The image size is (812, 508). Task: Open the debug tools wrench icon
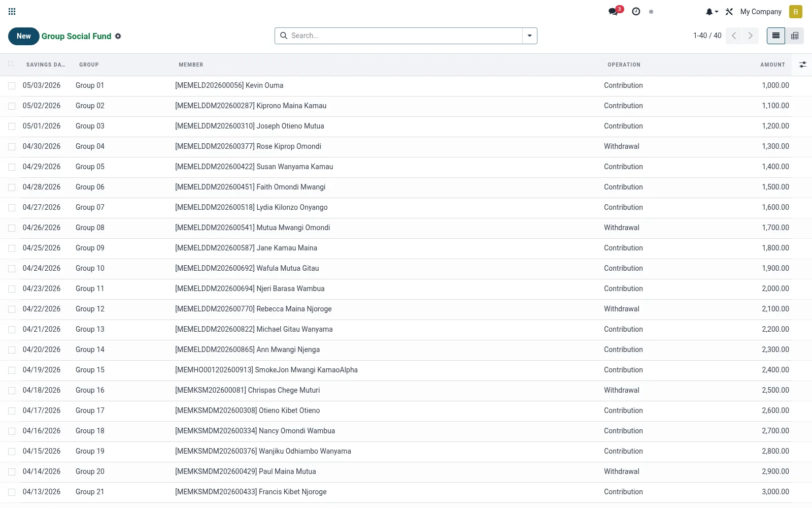(x=729, y=12)
